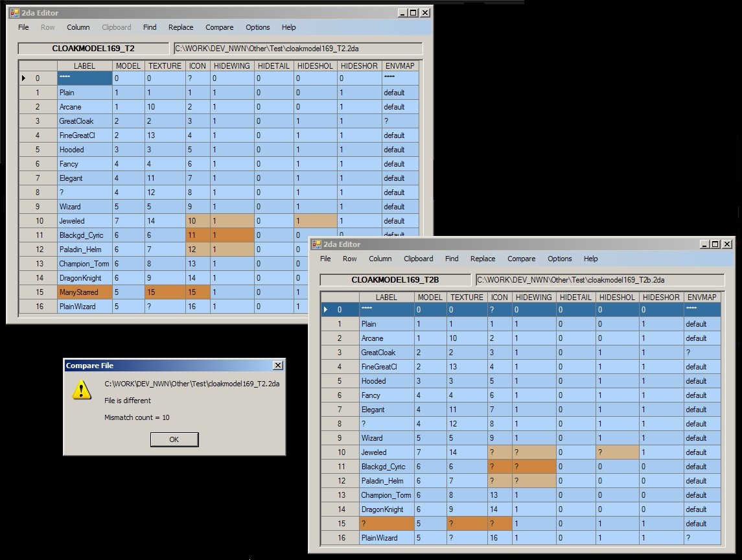Image resolution: width=742 pixels, height=560 pixels.
Task: Click the 2da Editor app icon in back window
Action: point(14,13)
